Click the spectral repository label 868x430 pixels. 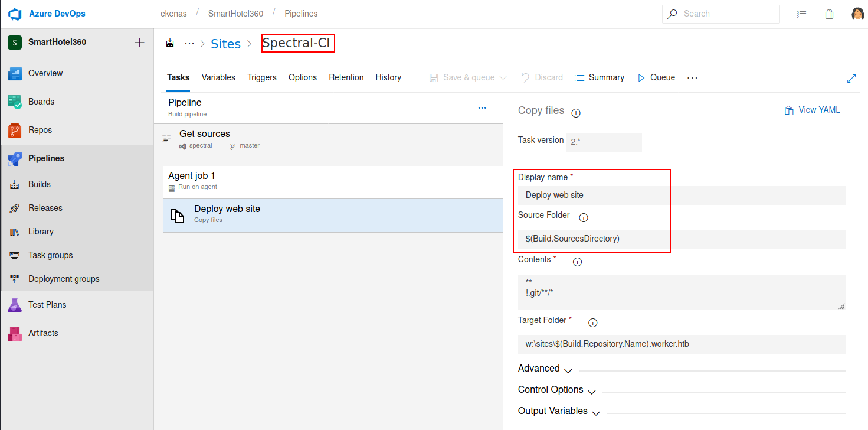(x=201, y=145)
